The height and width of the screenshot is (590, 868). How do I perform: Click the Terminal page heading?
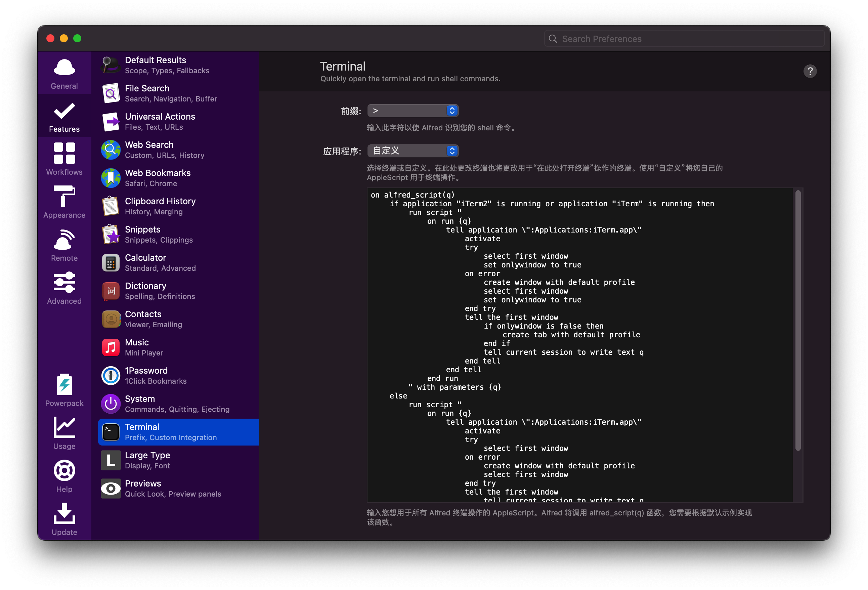343,66
